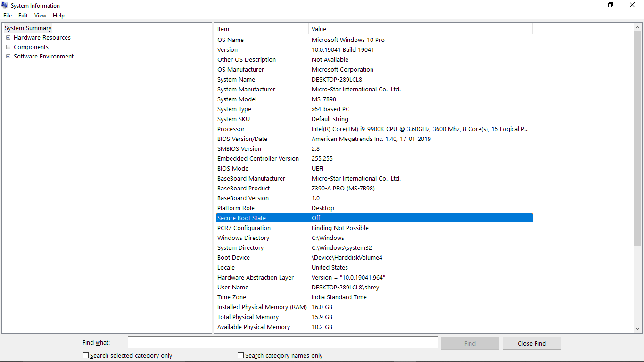Minimize the System Information window

[x=589, y=5]
